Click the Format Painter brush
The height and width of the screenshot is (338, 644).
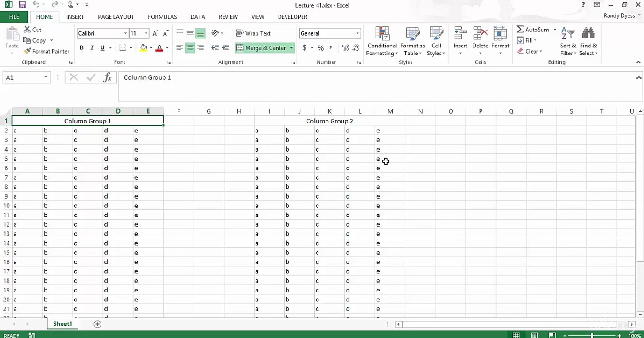(x=28, y=51)
